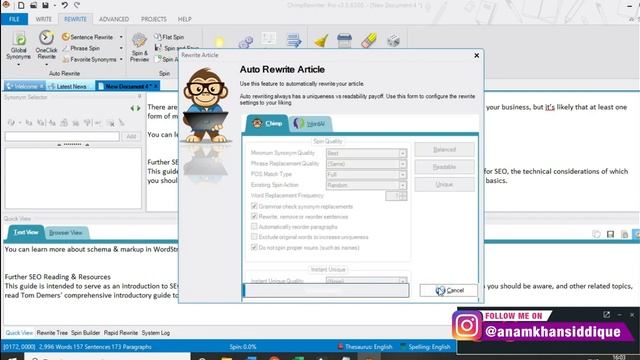The width and height of the screenshot is (640, 360).
Task: Click the synonym text input field
Action: point(62,136)
